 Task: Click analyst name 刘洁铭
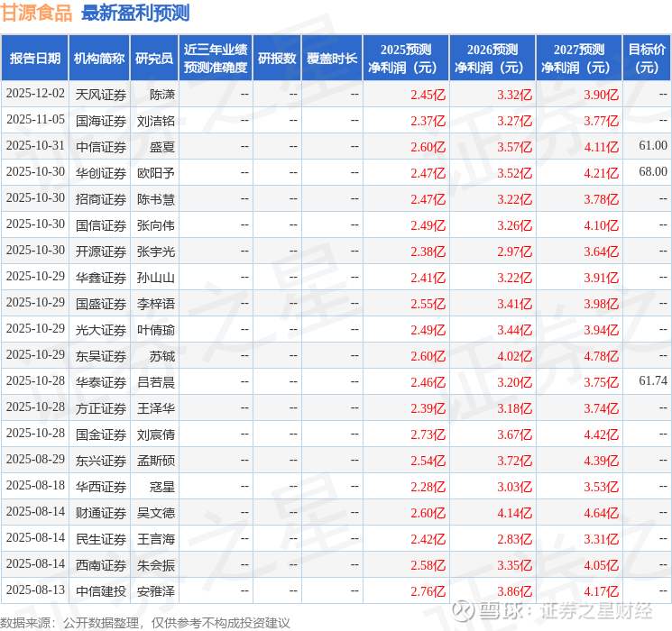(x=155, y=121)
